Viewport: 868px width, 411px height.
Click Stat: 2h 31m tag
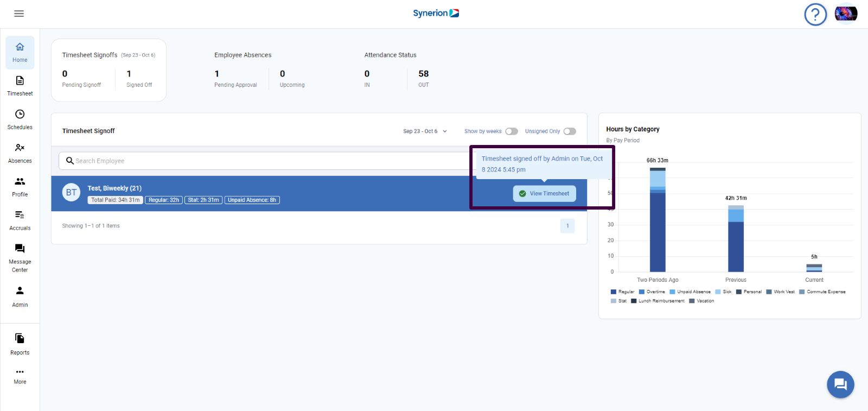tap(203, 200)
